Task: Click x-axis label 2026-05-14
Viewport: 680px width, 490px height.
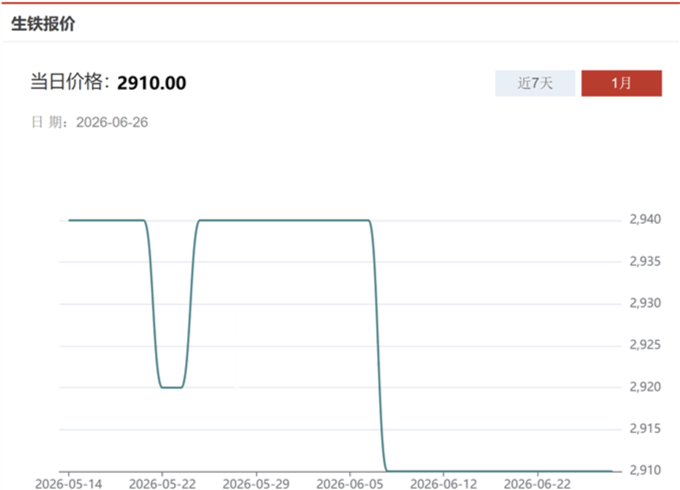Action: 69,483
